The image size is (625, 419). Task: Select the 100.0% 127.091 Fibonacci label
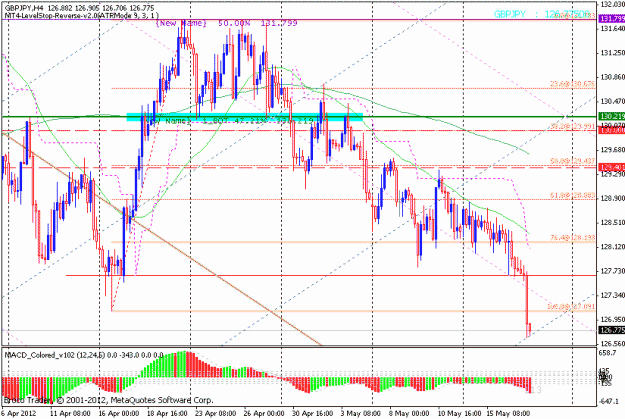[571, 307]
